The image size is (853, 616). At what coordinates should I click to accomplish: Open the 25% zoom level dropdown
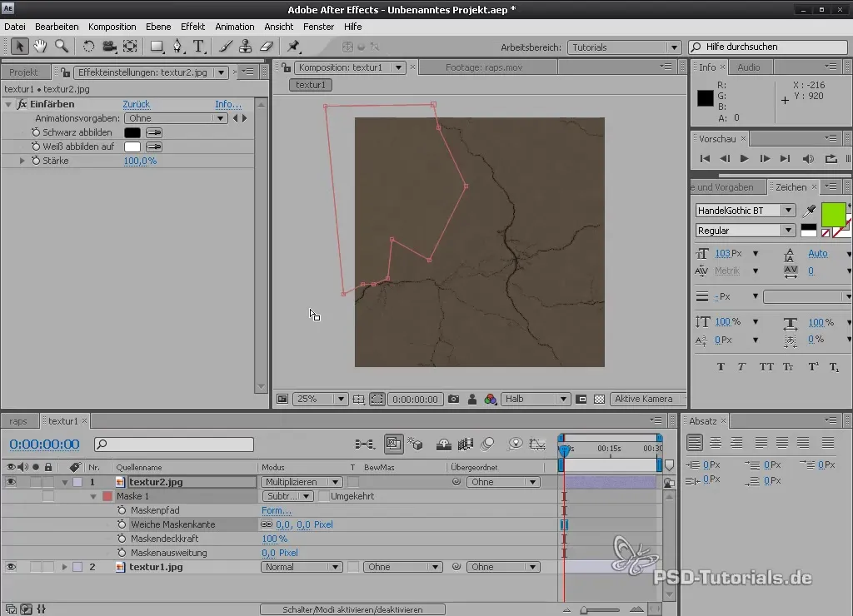point(320,399)
